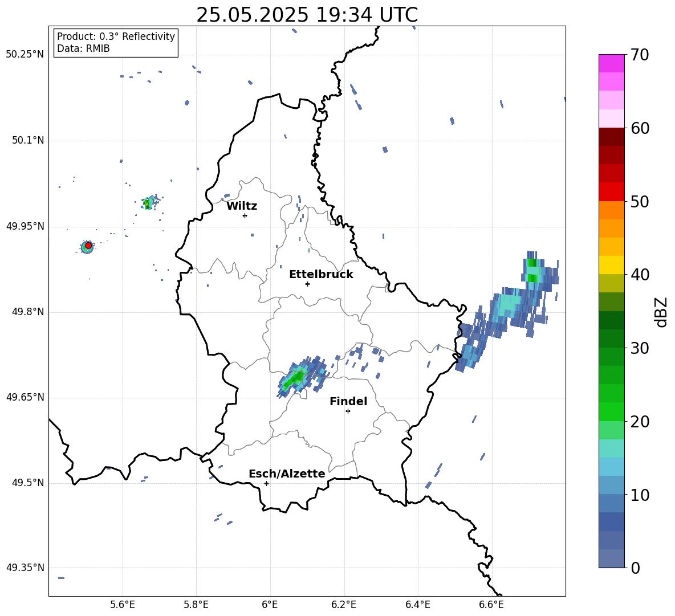Click the dBZ colorbar axis label

coord(662,312)
